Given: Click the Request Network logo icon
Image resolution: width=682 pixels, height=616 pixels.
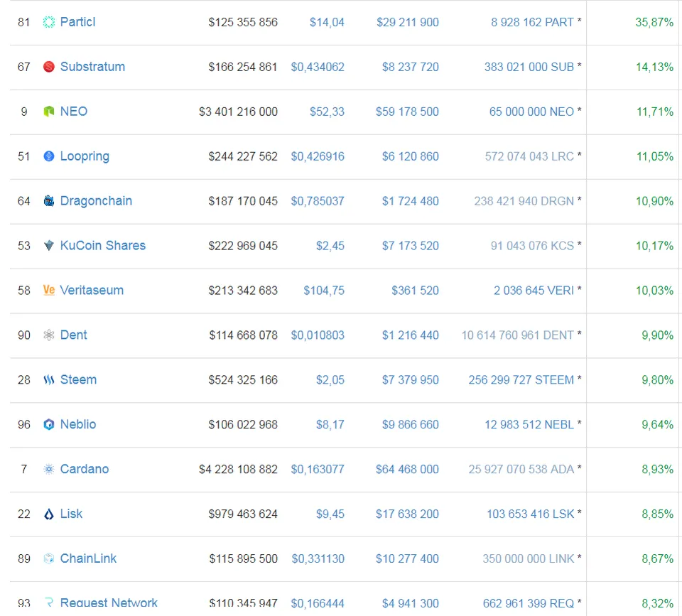Looking at the screenshot, I should [x=49, y=603].
